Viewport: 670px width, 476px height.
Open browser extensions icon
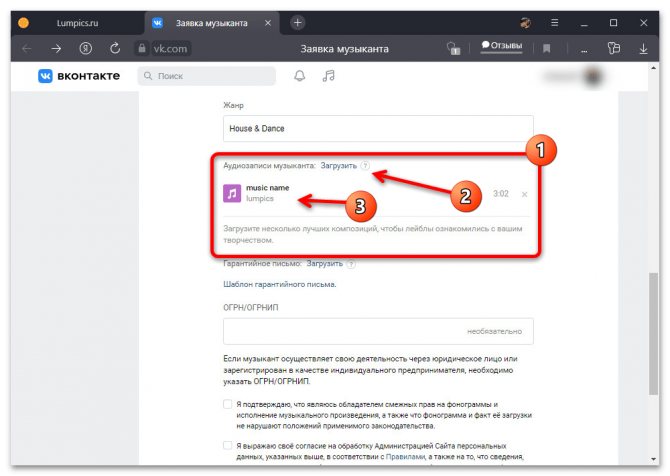pyautogui.click(x=614, y=48)
